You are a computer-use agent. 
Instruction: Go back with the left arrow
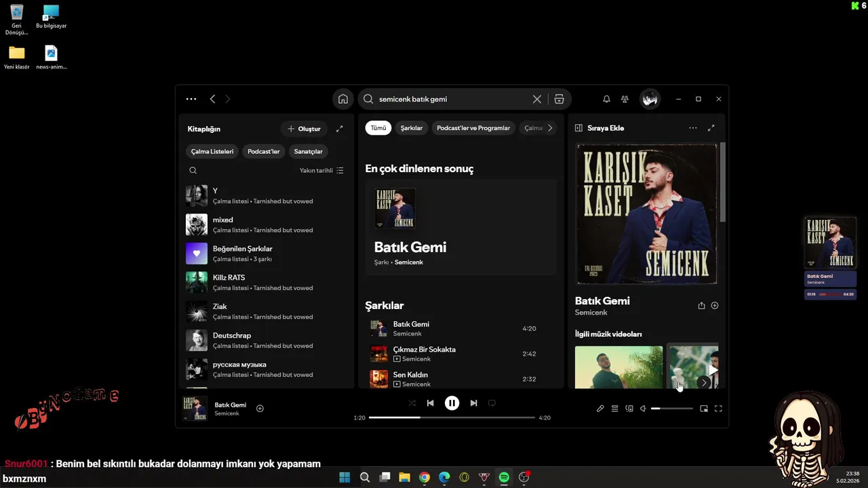[212, 99]
